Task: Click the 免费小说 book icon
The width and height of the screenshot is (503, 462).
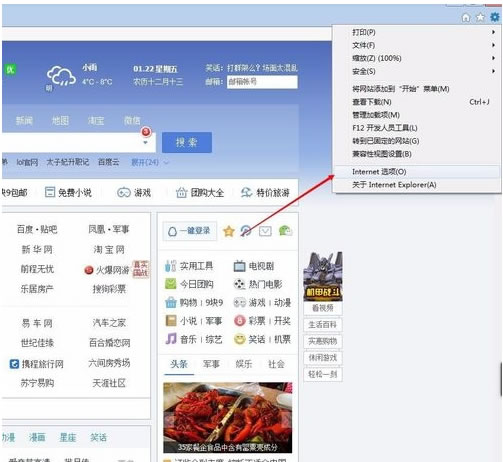Action: (x=50, y=192)
